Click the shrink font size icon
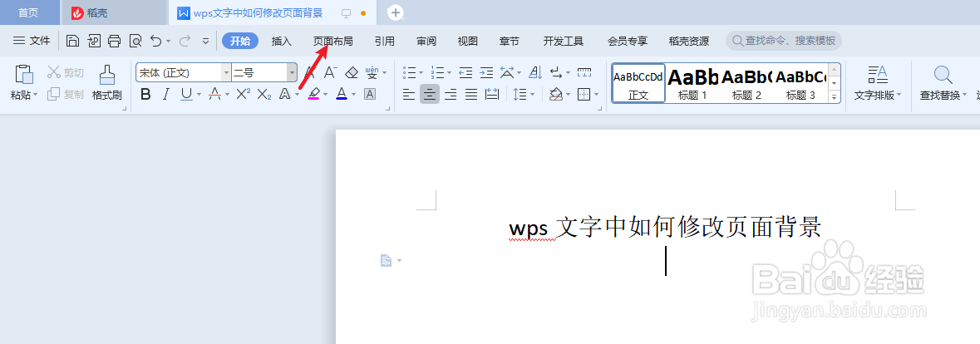Image resolution: width=980 pixels, height=344 pixels. pos(330,72)
